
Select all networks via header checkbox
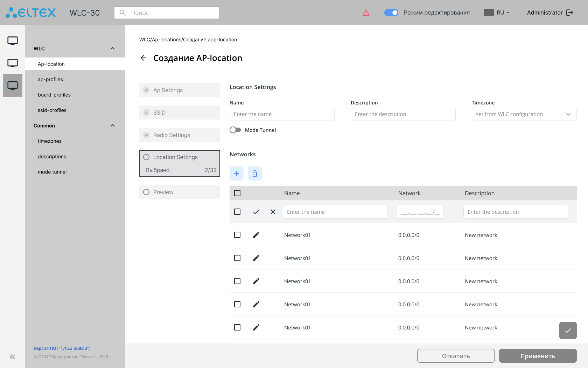click(237, 193)
